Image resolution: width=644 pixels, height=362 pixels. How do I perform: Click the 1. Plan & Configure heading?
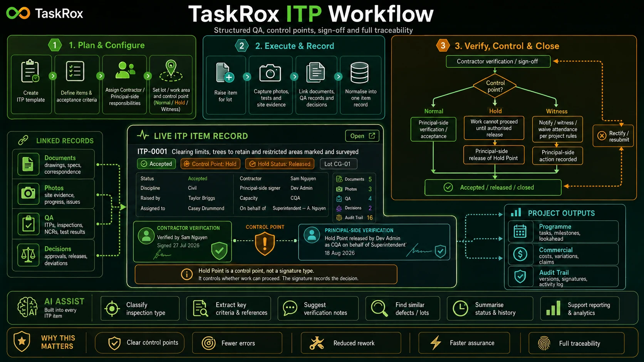[107, 45]
